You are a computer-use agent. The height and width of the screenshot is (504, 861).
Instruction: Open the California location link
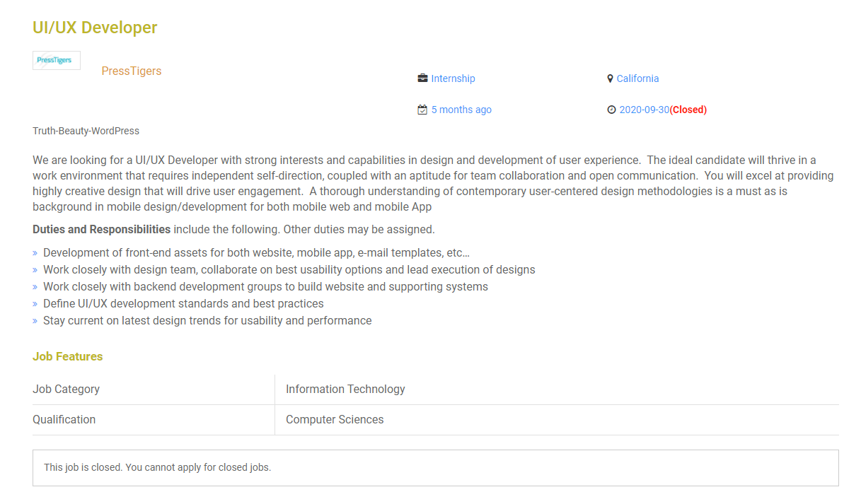637,78
